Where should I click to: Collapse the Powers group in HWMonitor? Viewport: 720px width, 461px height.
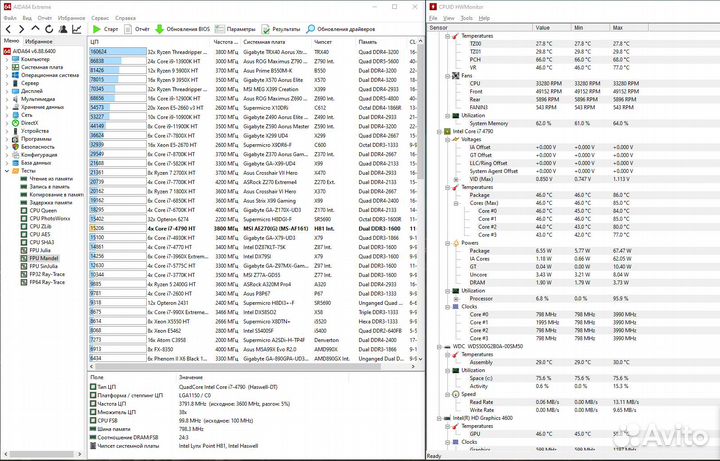click(448, 243)
